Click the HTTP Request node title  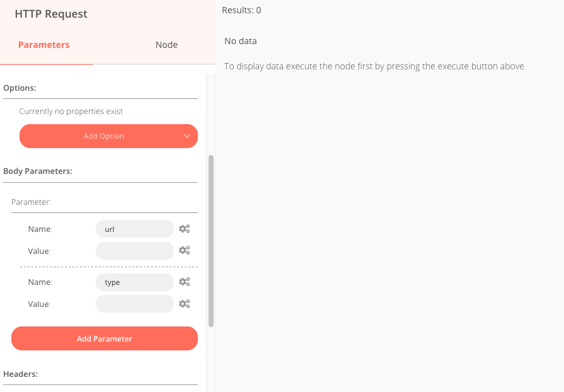coord(51,14)
